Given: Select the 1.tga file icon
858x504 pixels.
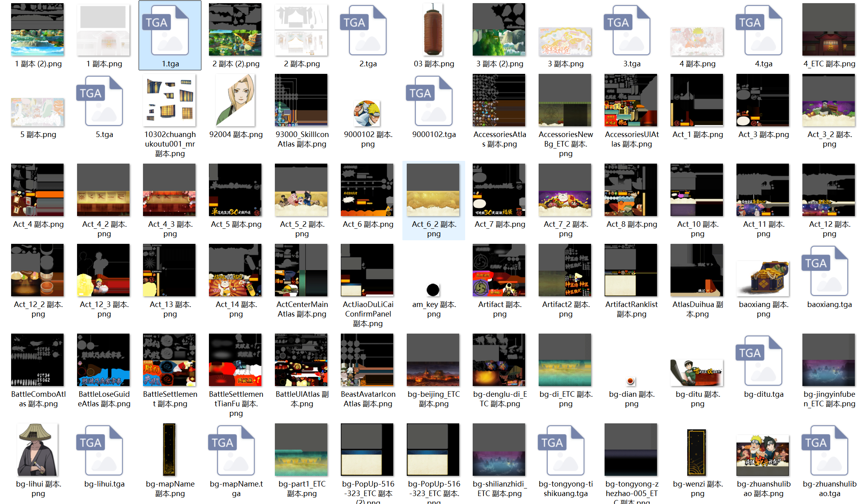Looking at the screenshot, I should click(x=170, y=30).
